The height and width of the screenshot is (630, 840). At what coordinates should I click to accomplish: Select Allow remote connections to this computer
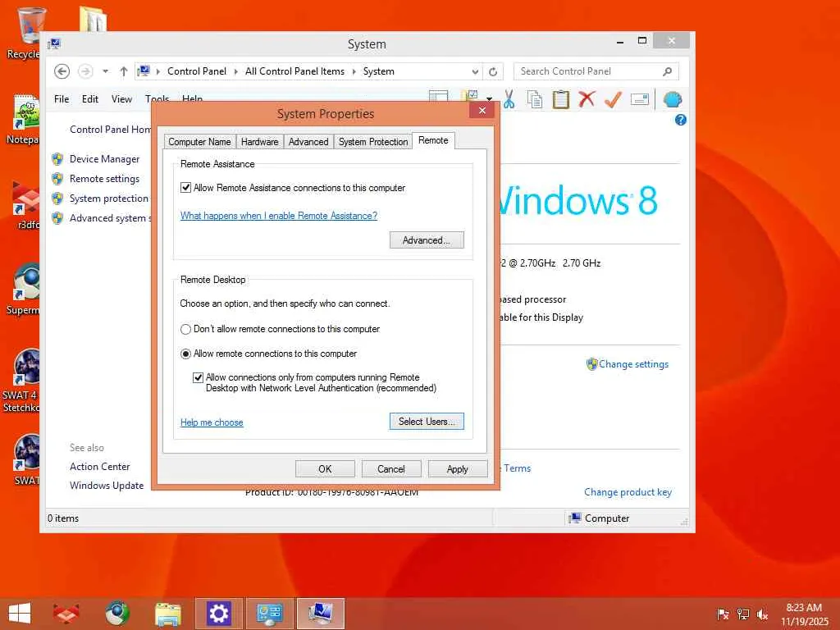186,354
